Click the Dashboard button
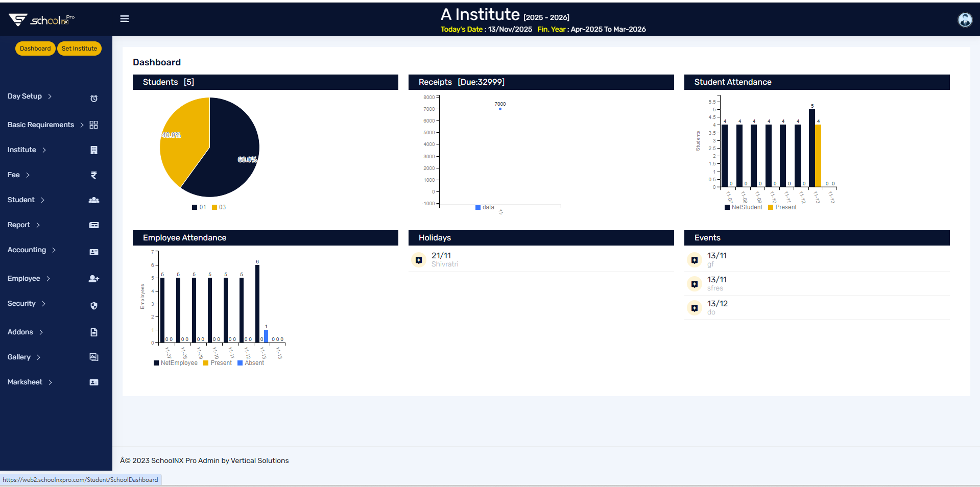Viewport: 980px width, 487px height. [x=35, y=48]
